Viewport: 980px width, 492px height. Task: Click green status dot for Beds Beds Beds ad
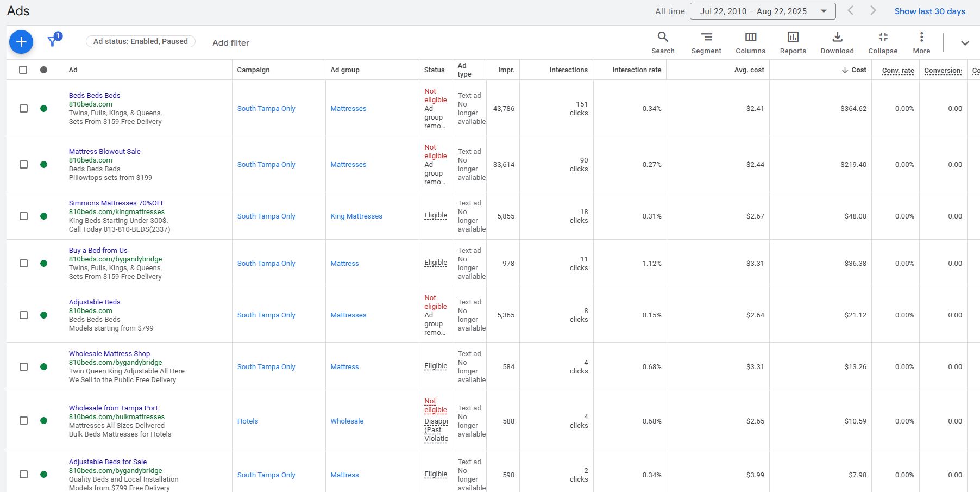click(x=44, y=108)
